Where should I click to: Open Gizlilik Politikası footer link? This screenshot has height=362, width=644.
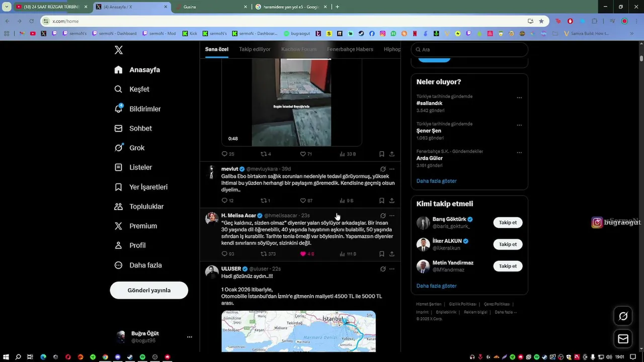[462, 304]
